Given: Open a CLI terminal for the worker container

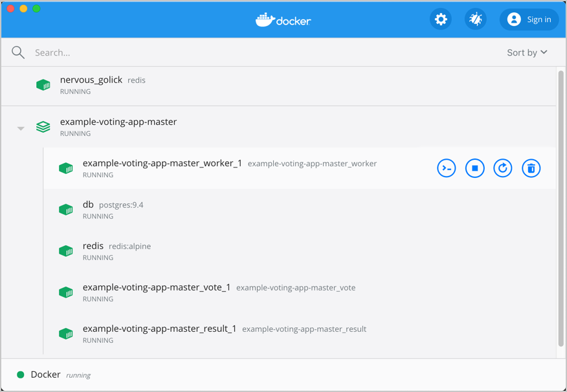Looking at the screenshot, I should pyautogui.click(x=446, y=168).
